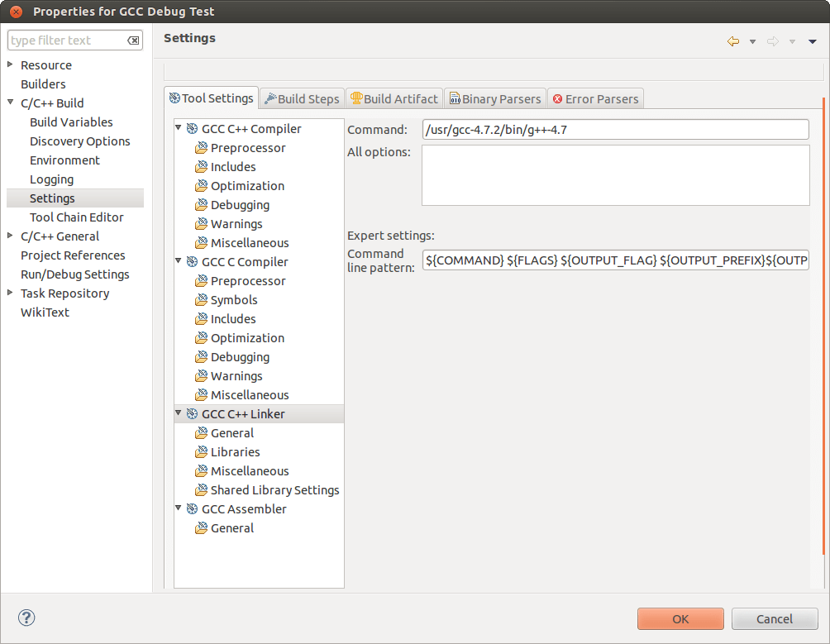Click the back navigation arrow icon

point(733,41)
